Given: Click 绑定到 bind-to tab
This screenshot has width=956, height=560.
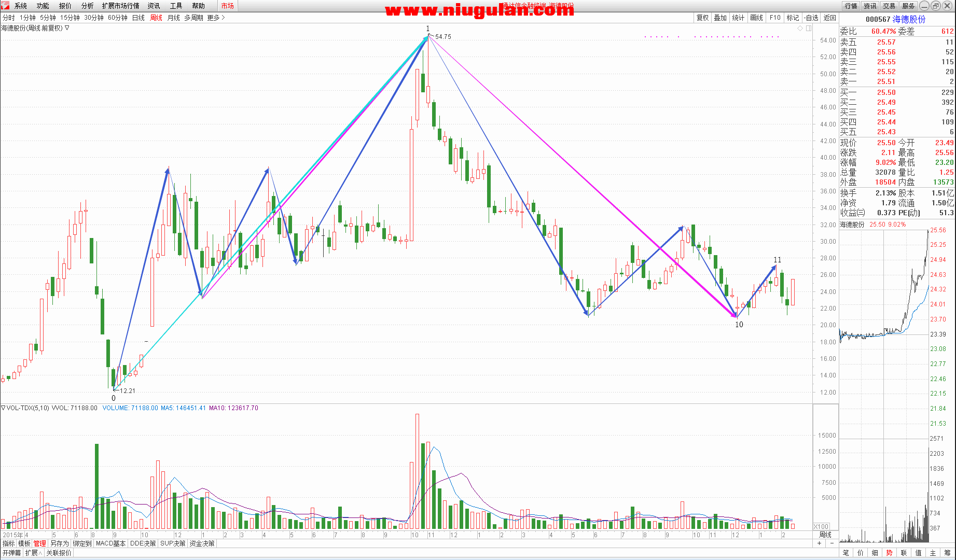Looking at the screenshot, I should tap(82, 543).
